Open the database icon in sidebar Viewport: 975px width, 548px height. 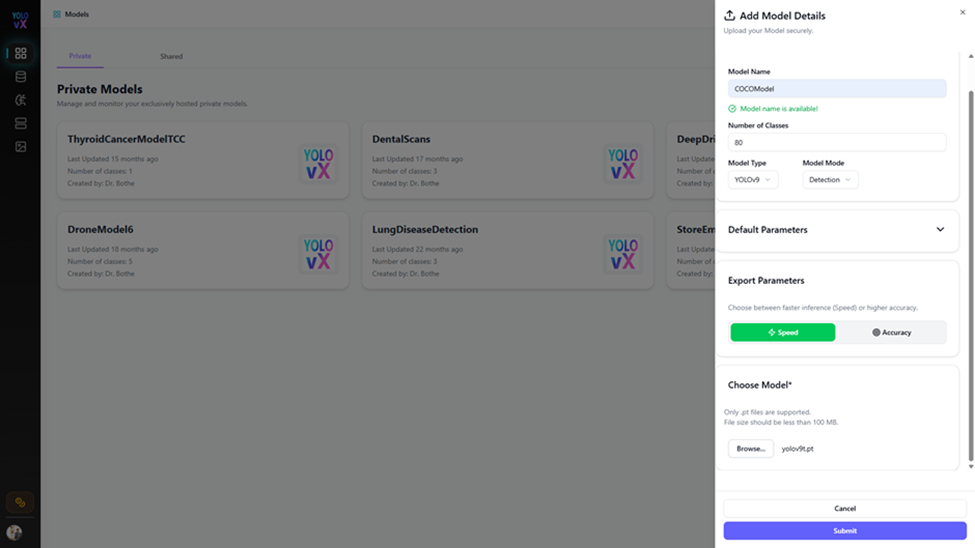(21, 77)
